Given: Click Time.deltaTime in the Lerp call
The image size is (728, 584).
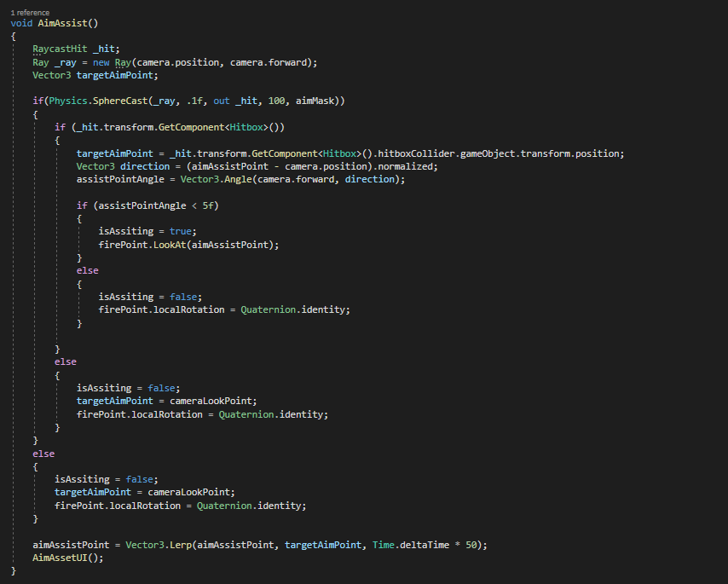Looking at the screenshot, I should (411, 545).
